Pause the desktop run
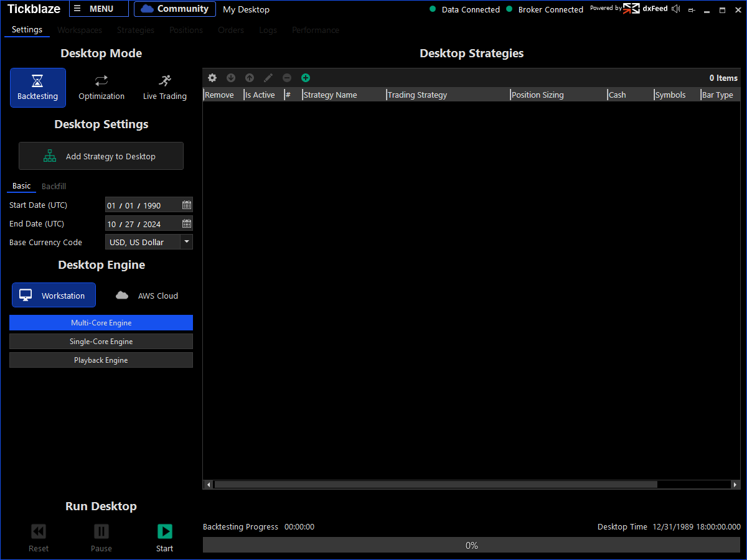747x560 pixels. 101,537
